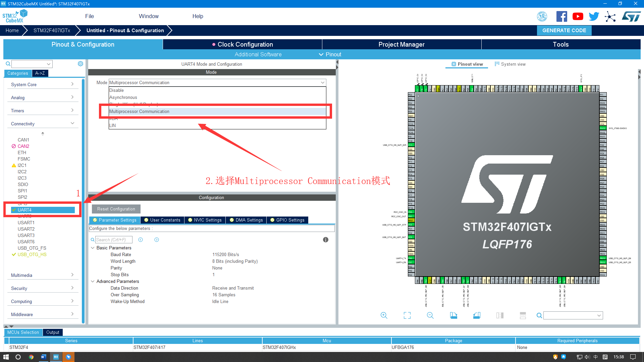Toggle the USB_OTG_HS enabled checkmark
Viewport: 644px width, 362px height.
pyautogui.click(x=14, y=254)
